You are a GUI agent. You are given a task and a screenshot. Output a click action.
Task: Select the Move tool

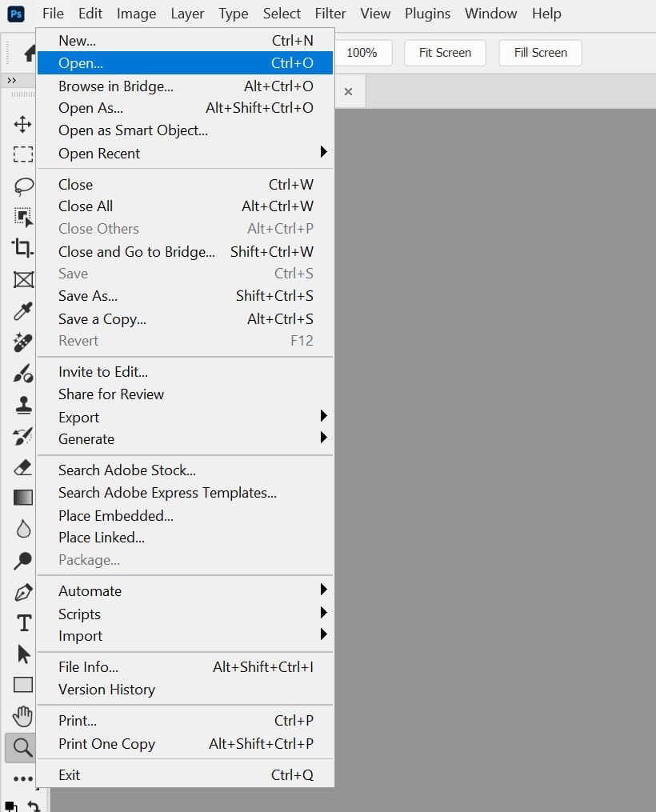[22, 124]
